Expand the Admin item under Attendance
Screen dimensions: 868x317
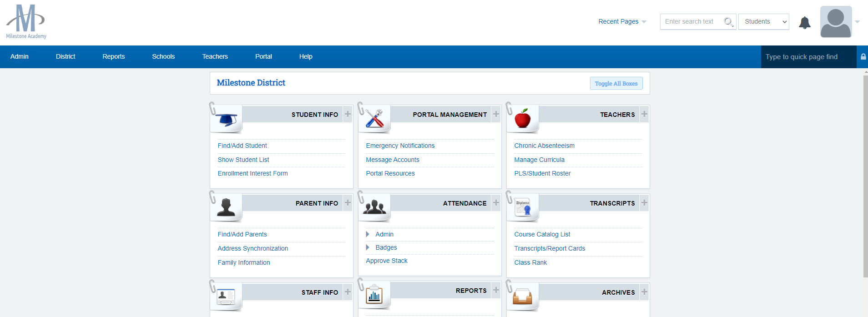click(x=368, y=234)
